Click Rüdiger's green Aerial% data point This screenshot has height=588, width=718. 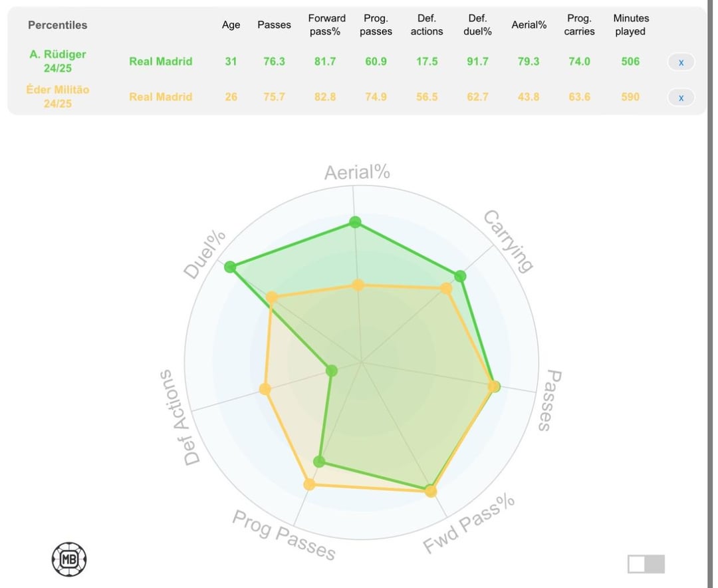point(355,222)
